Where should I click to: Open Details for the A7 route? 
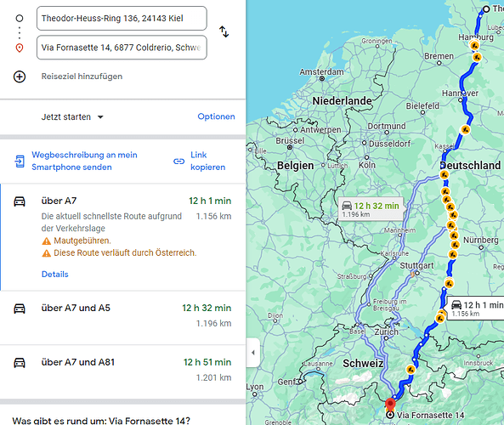(x=55, y=275)
